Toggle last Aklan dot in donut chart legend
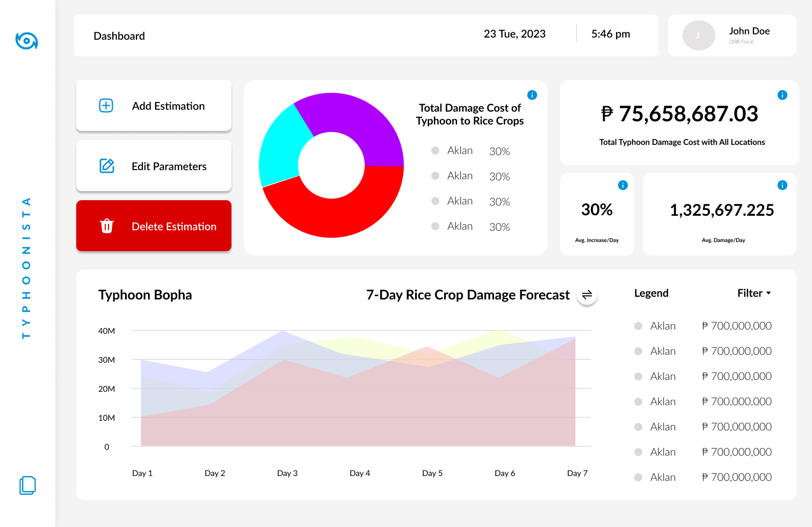The width and height of the screenshot is (812, 527). pos(436,226)
